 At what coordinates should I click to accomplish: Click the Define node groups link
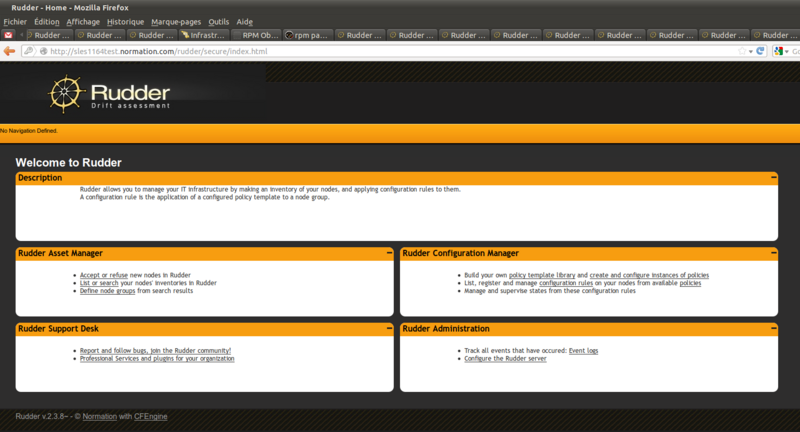(x=107, y=291)
